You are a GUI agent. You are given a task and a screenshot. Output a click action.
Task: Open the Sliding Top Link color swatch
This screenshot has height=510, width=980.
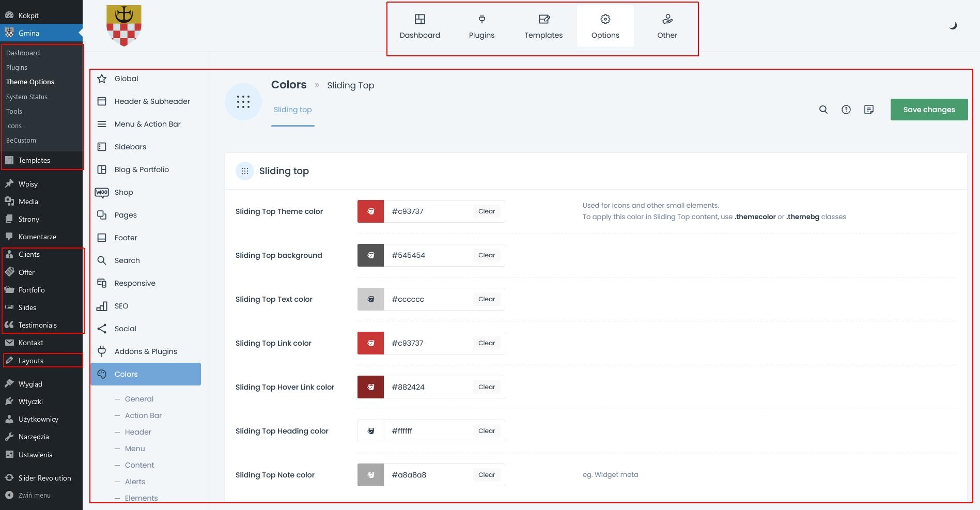tap(370, 343)
